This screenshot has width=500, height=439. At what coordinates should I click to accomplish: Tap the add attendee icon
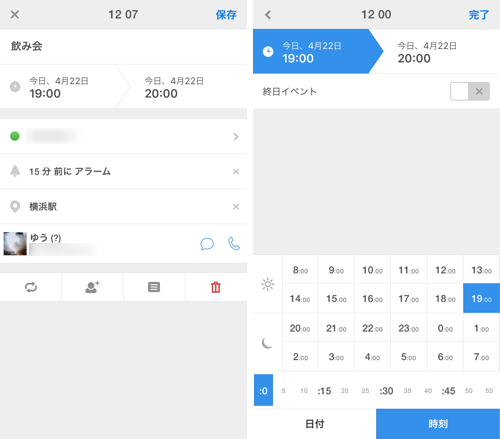point(92,287)
